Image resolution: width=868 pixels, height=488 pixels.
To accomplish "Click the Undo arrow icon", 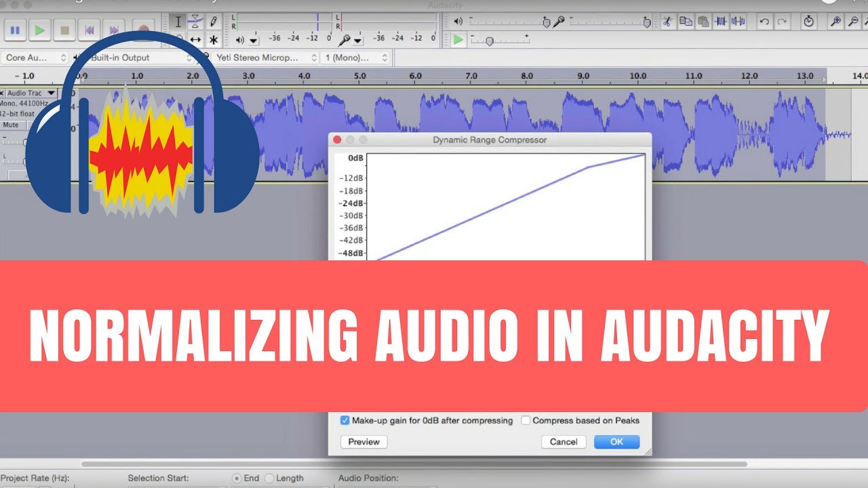I will (x=764, y=22).
